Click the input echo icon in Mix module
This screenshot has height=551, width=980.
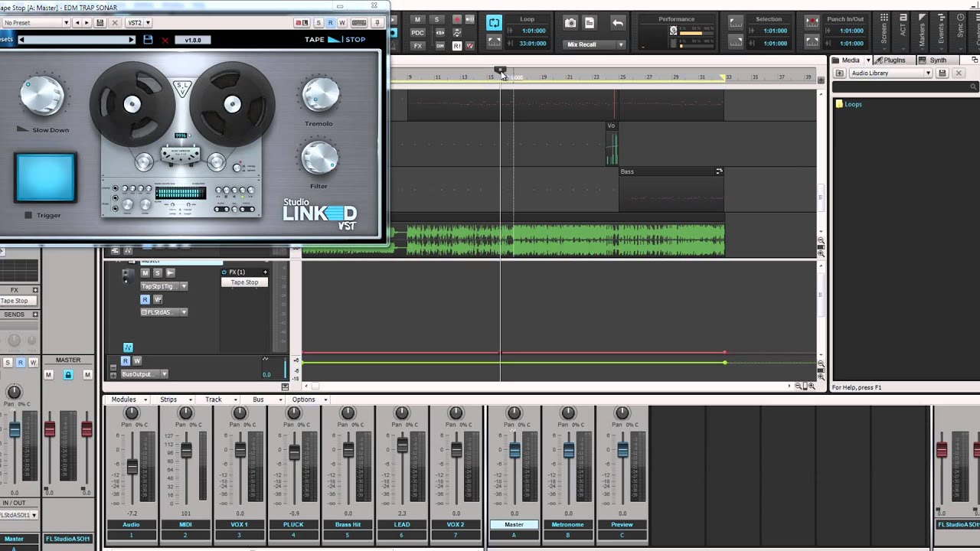point(469,19)
